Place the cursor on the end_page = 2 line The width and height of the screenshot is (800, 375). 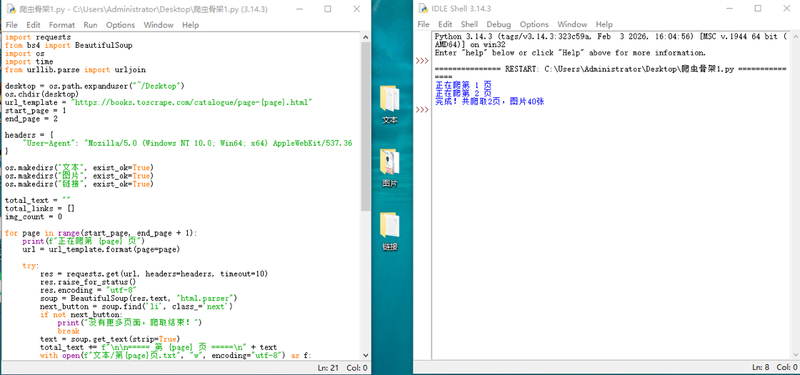(x=31, y=119)
